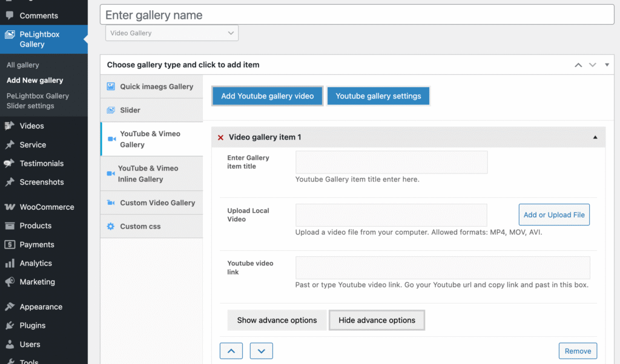This screenshot has height=364, width=620.
Task: Collapse the Choose gallery type metabox
Action: [x=607, y=65]
